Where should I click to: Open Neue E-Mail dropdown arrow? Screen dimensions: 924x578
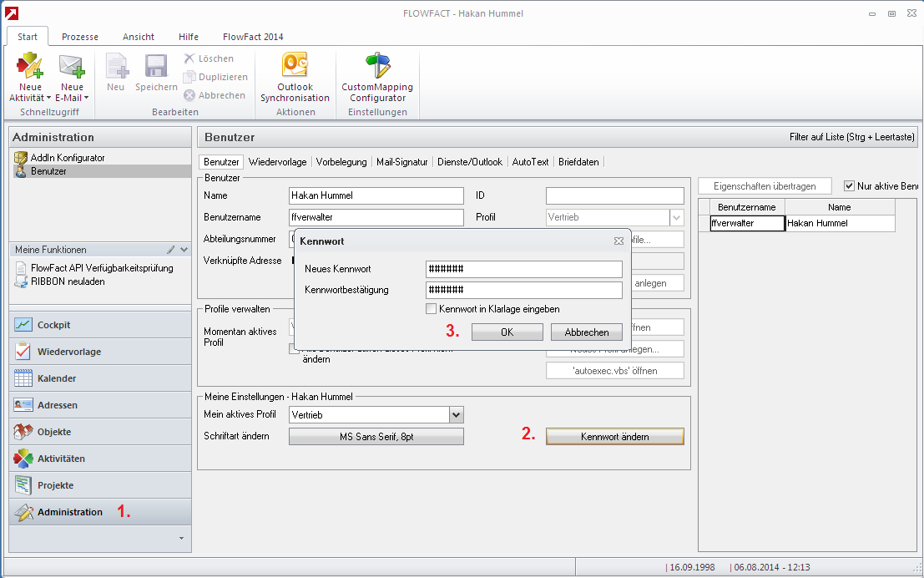[x=86, y=98]
